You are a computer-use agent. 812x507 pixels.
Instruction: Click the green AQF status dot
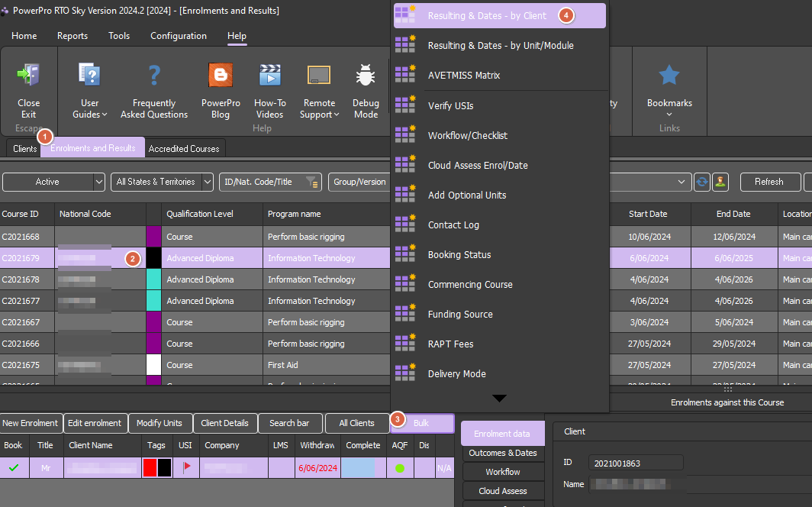399,468
